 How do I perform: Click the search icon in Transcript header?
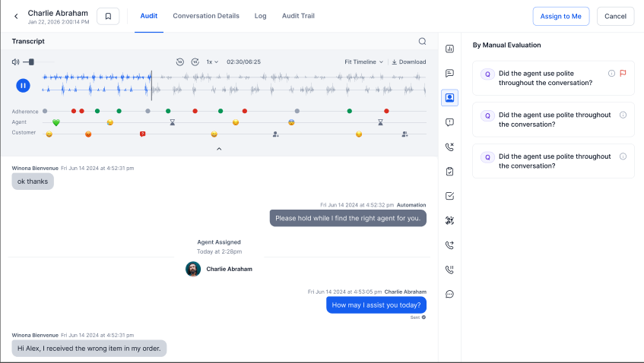click(x=422, y=42)
